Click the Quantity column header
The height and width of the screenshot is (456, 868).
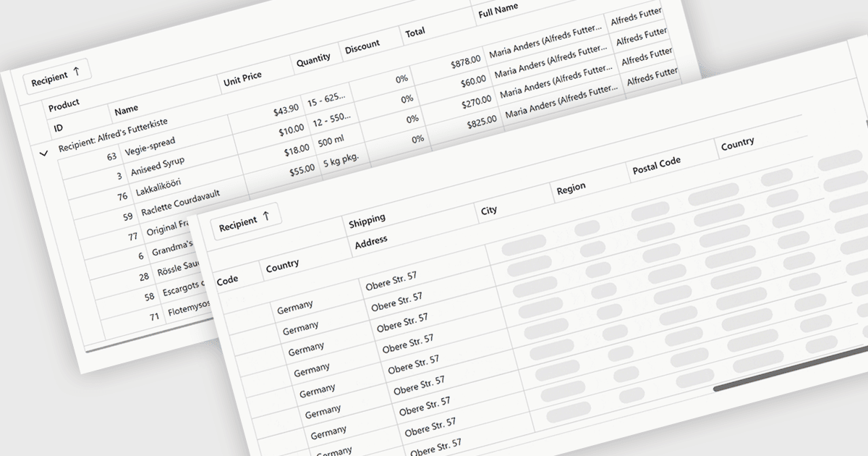tap(313, 61)
